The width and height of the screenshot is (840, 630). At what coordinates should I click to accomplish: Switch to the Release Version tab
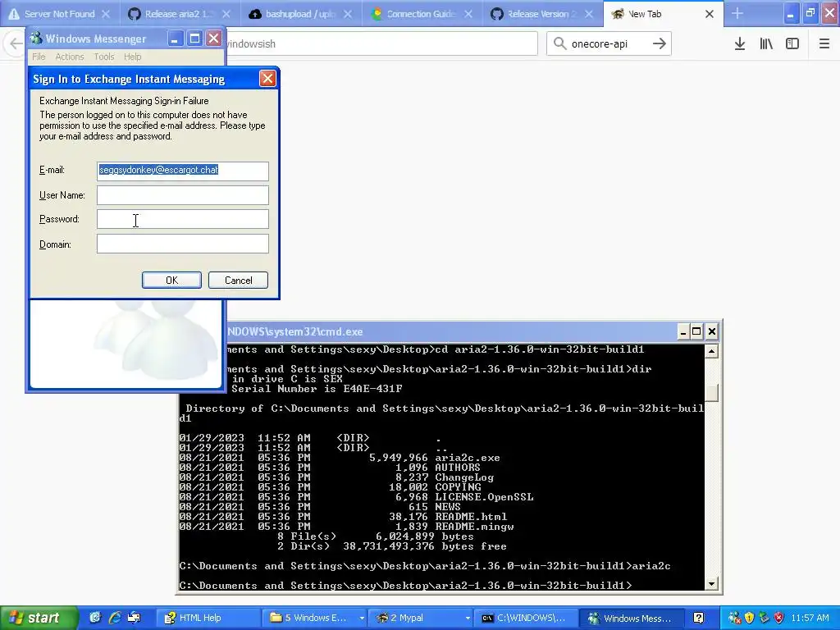tap(541, 14)
